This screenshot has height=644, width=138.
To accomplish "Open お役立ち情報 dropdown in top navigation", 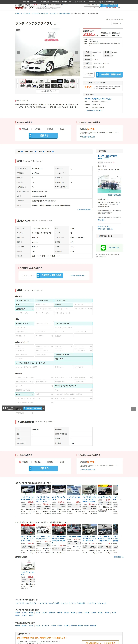I will point(110,2).
